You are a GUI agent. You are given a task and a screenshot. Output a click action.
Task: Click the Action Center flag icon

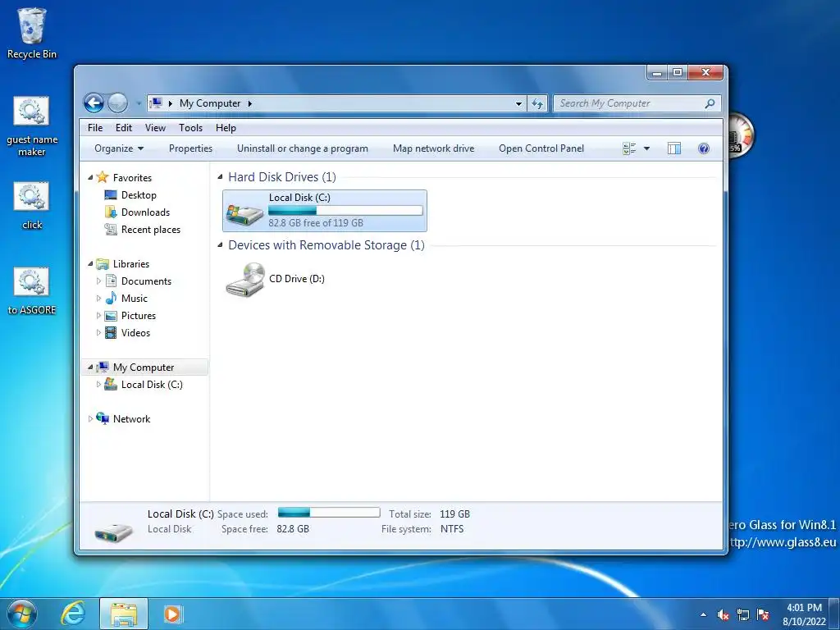point(763,614)
